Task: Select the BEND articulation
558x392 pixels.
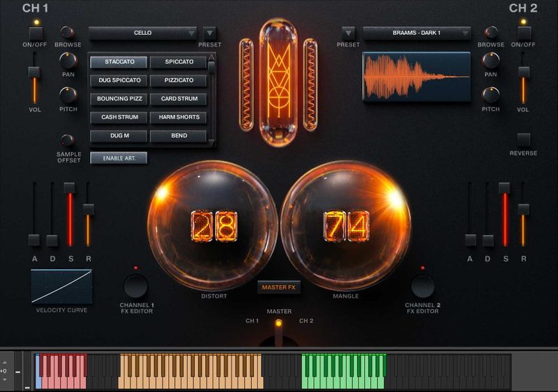Action: pyautogui.click(x=179, y=136)
